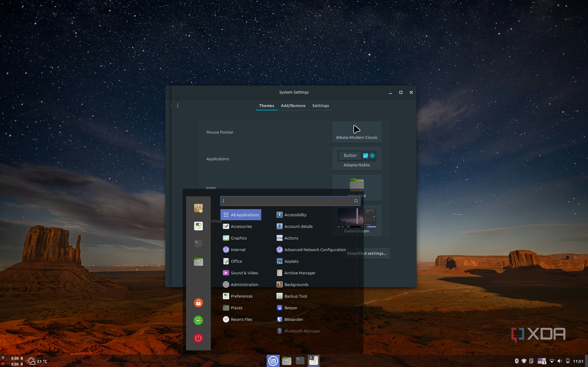Launch Terminal from menu sidebar
Image resolution: width=588 pixels, height=367 pixels.
pyautogui.click(x=198, y=244)
